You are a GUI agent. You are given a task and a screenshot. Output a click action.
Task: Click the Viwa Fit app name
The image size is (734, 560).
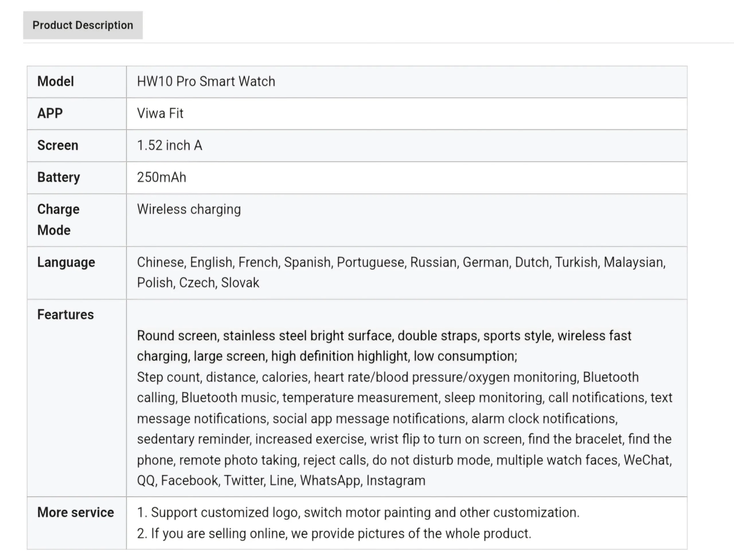[x=160, y=113]
